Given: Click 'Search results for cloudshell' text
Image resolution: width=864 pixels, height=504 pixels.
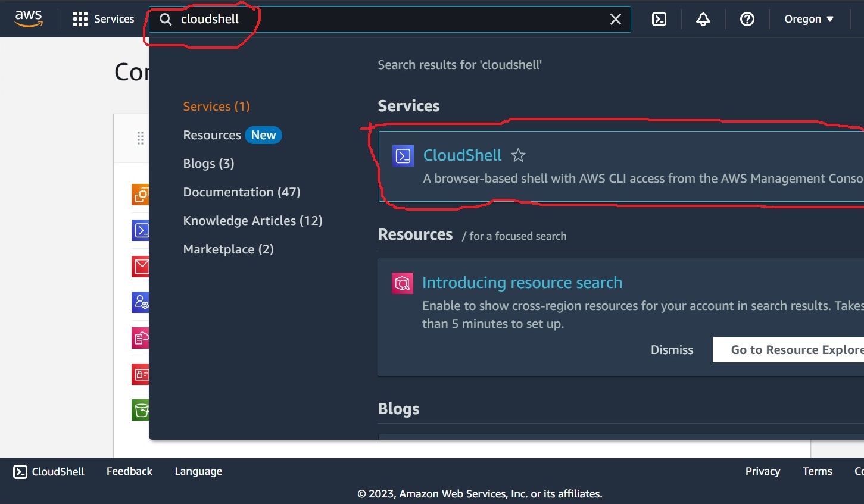Looking at the screenshot, I should pyautogui.click(x=460, y=65).
